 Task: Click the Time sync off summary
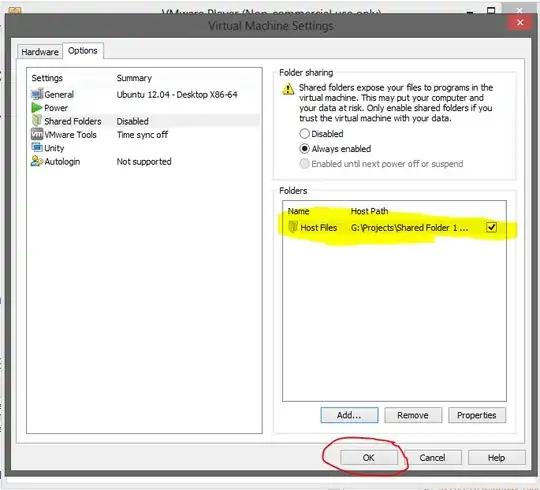[x=142, y=135]
